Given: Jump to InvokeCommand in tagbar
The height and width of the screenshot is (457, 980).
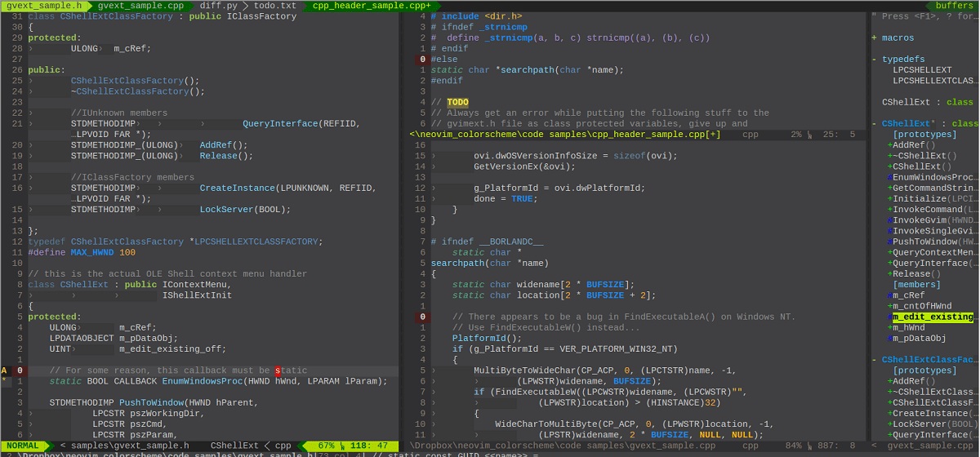Looking at the screenshot, I should click(933, 209).
